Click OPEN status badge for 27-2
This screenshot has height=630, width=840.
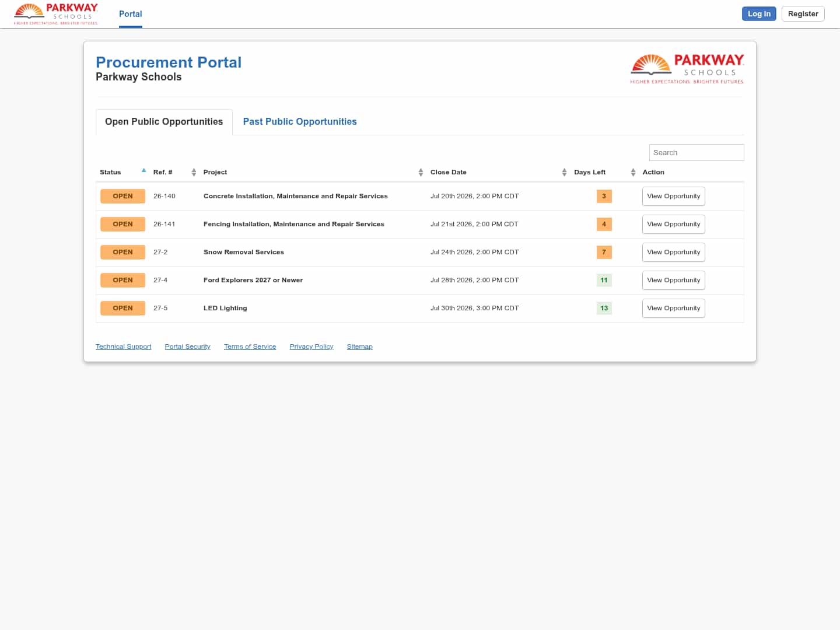123,252
